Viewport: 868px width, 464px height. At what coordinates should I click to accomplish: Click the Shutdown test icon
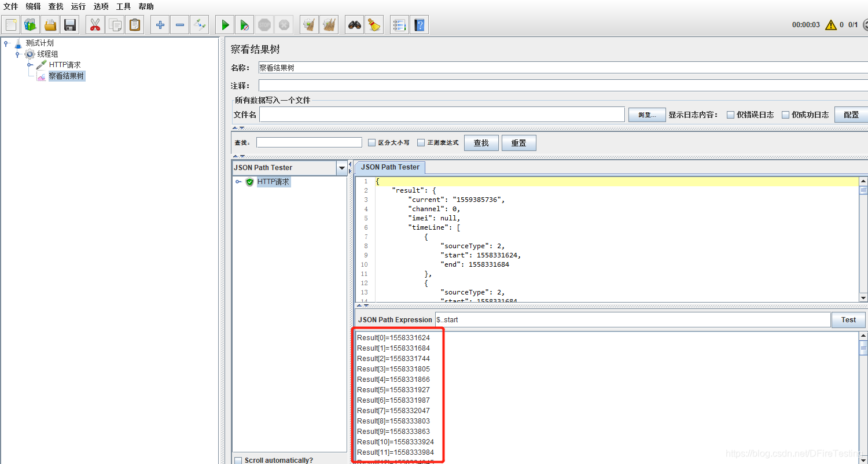(x=284, y=25)
